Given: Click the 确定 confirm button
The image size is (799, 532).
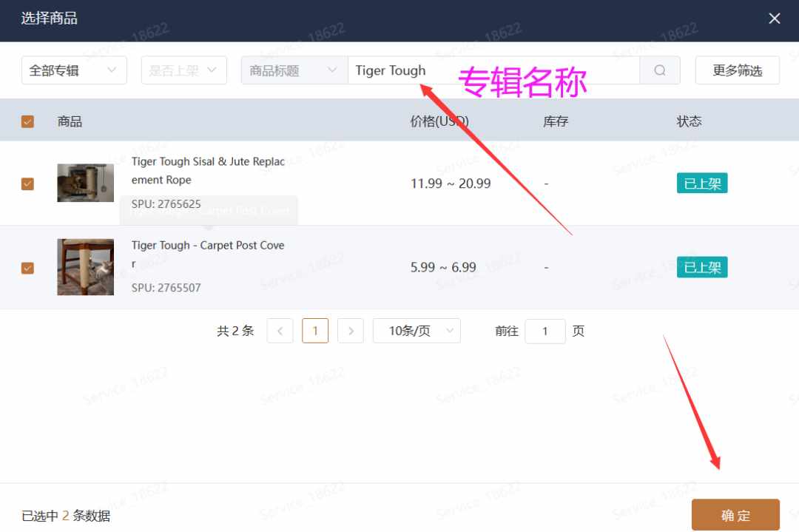Looking at the screenshot, I should [735, 515].
